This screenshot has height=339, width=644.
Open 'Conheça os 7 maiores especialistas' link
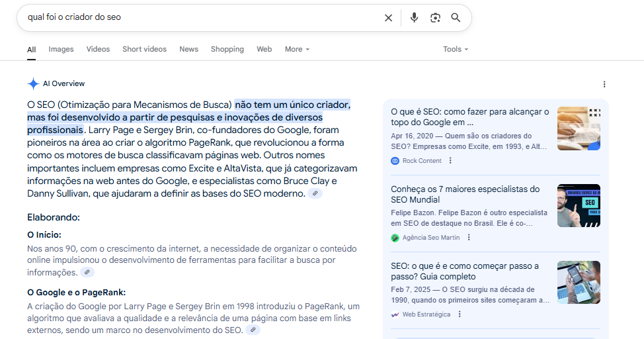(465, 194)
